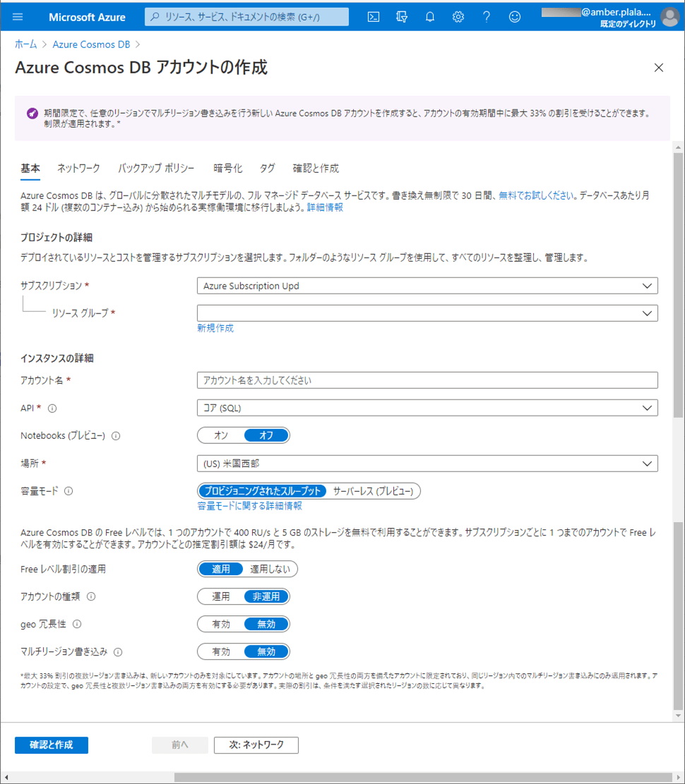Click the 次: ネットワーク button
The image size is (685, 784).
[256, 745]
